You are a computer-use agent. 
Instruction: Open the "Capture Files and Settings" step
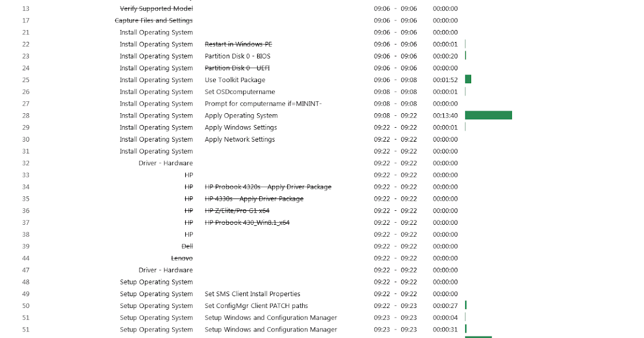[153, 20]
